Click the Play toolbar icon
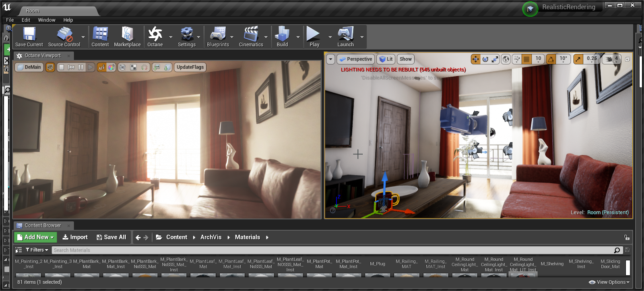The image size is (644, 291). (314, 37)
